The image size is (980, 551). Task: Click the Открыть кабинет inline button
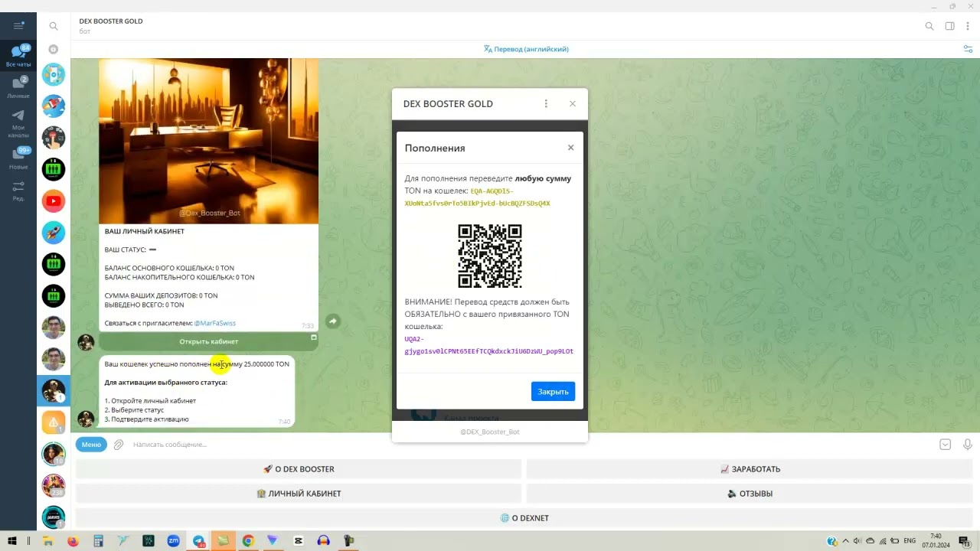click(x=209, y=342)
